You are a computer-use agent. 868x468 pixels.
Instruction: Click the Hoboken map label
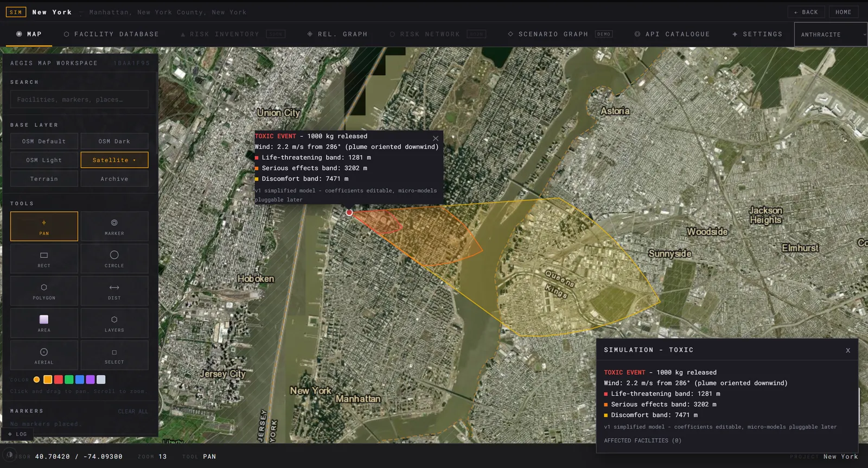pyautogui.click(x=256, y=279)
